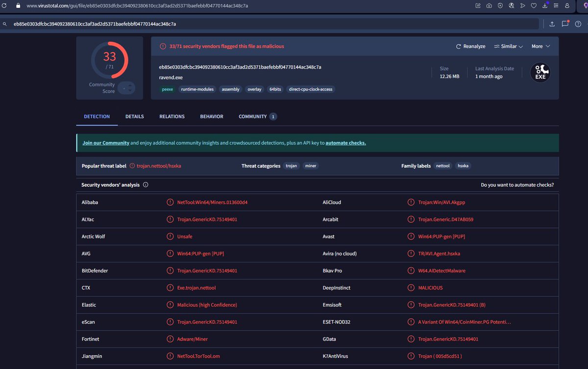The height and width of the screenshot is (369, 588).
Task: Click Do you want to automate checks?
Action: coord(517,185)
